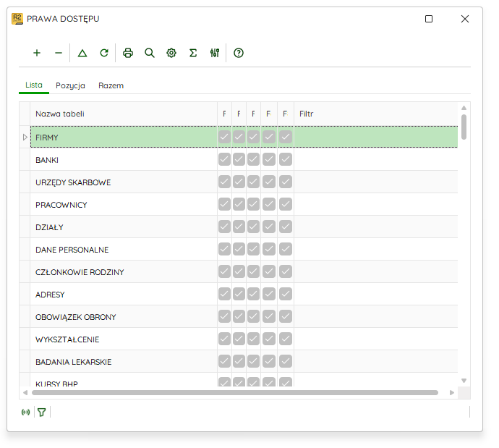Remove record using minus icon
The width and height of the screenshot is (499, 448).
click(x=59, y=53)
